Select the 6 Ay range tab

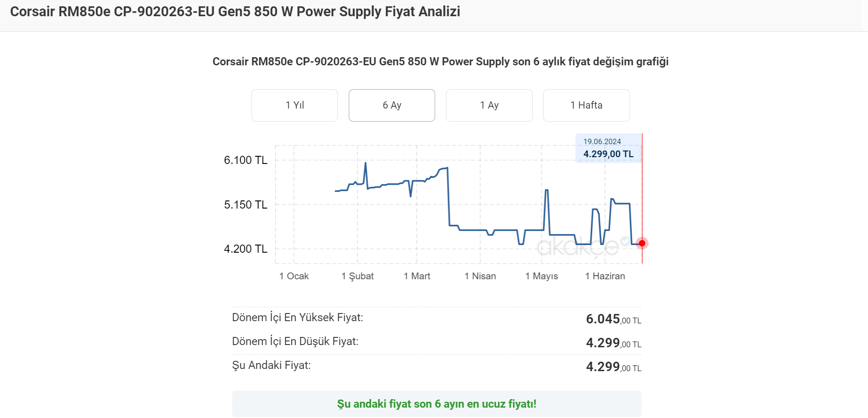tap(391, 105)
